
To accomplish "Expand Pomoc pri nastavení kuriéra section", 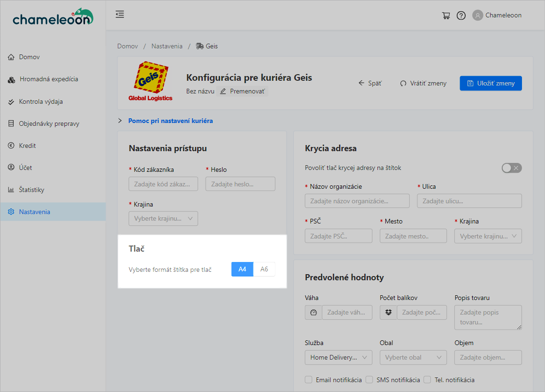I will pos(170,121).
